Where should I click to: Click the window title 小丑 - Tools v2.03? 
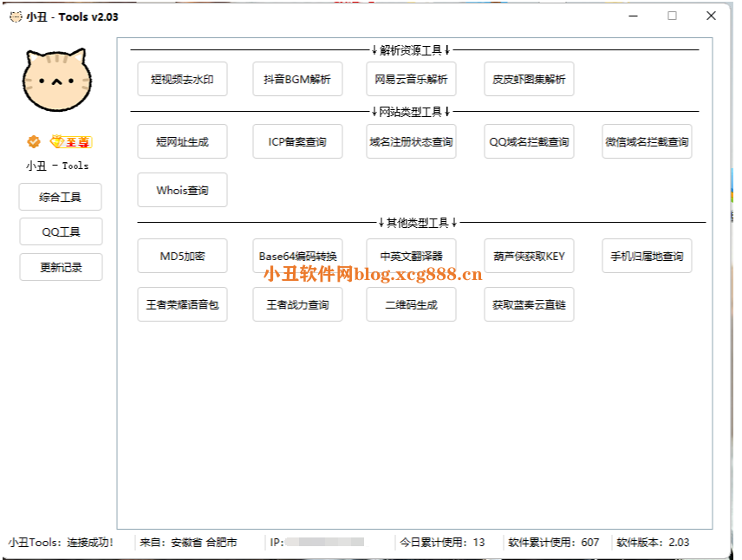(72, 17)
